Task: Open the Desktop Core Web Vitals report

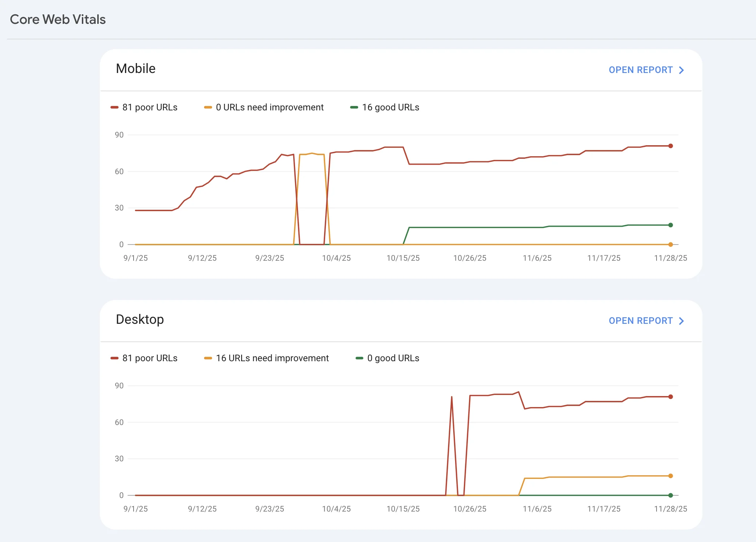Action: pos(640,321)
